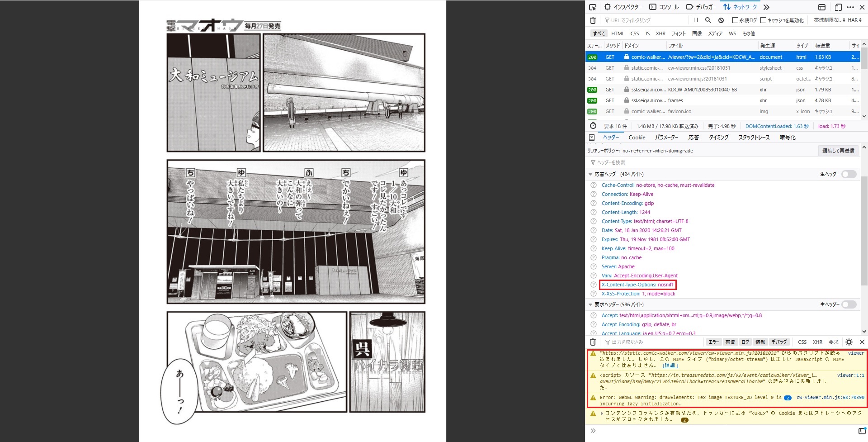Open more DevTools tabs chevron
The image size is (868, 442).
pos(766,7)
